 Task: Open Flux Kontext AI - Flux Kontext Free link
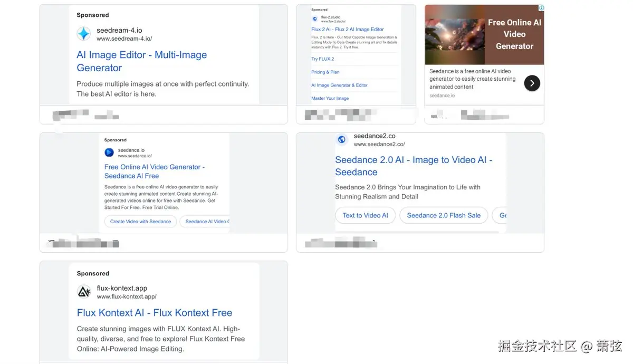pos(155,313)
